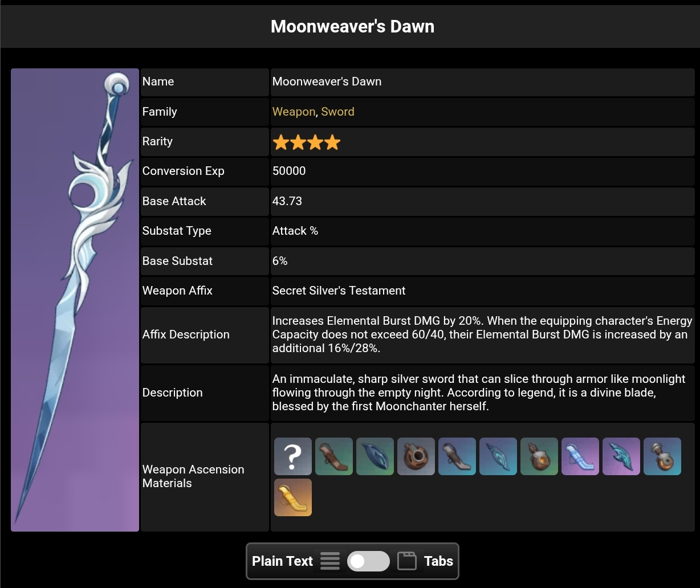
Task: Click the plain text list lines icon
Action: [x=330, y=561]
